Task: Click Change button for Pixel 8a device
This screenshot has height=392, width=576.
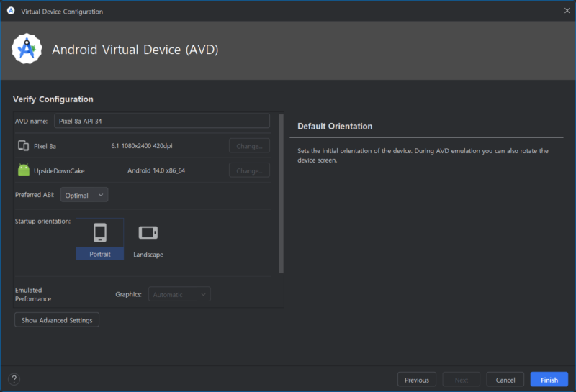Action: tap(249, 146)
